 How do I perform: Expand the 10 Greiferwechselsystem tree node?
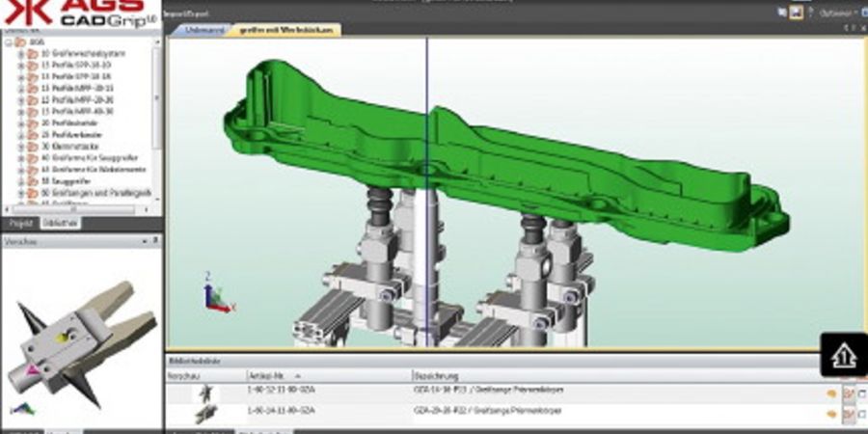pos(21,54)
